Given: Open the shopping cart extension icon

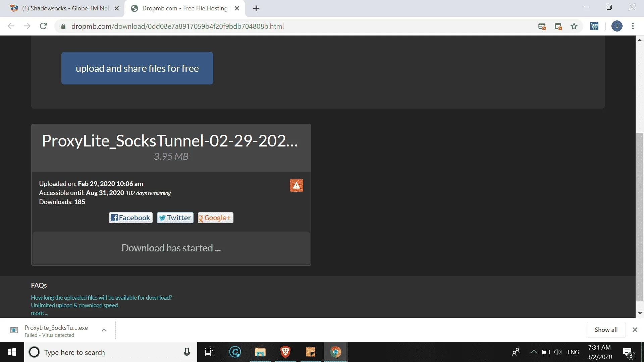Looking at the screenshot, I should pos(594,26).
